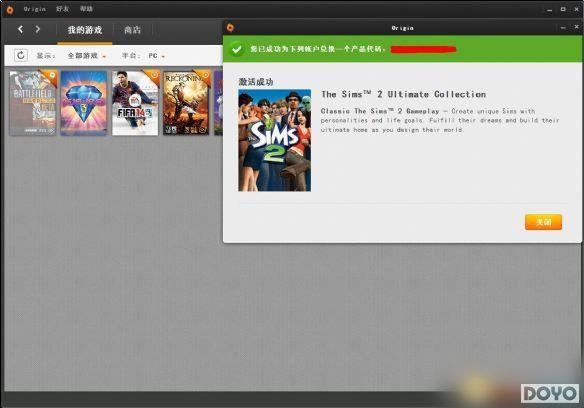Go forward with the right arrow
The image size is (584, 408).
38,29
